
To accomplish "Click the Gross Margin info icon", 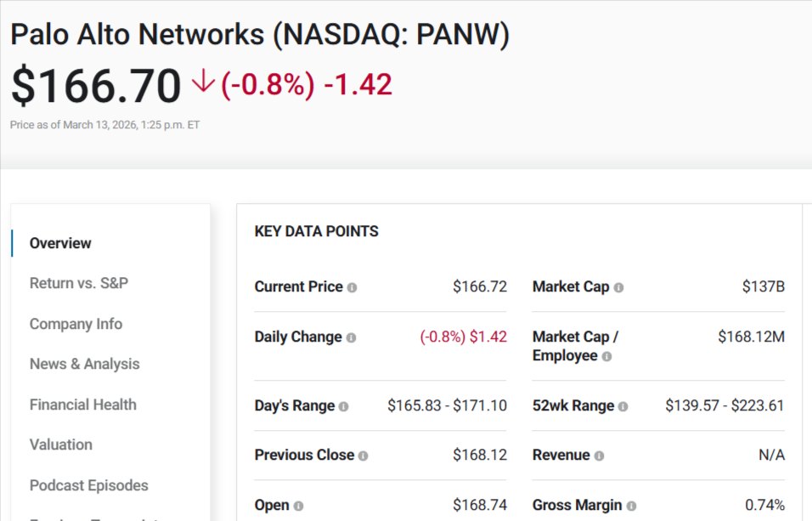I will (x=632, y=505).
